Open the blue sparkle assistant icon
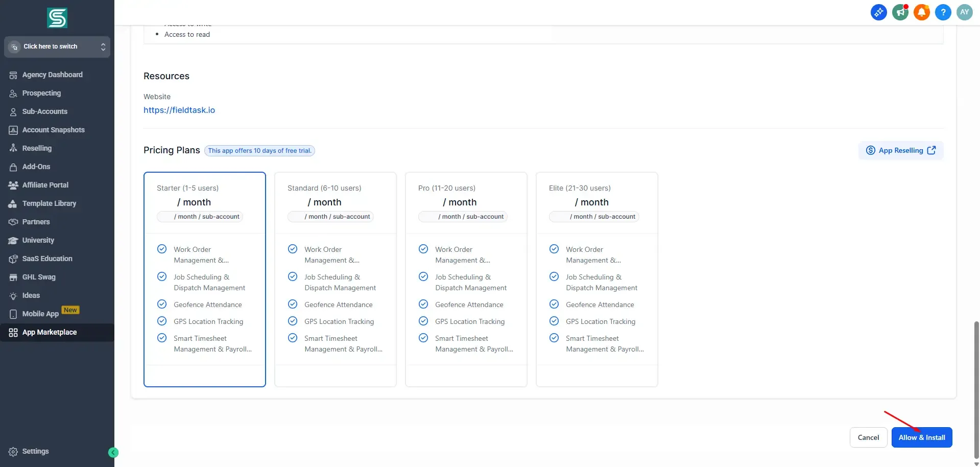 tap(878, 12)
